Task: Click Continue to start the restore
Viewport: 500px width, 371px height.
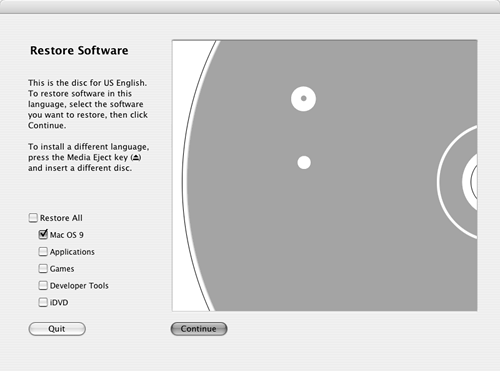Action: [199, 329]
